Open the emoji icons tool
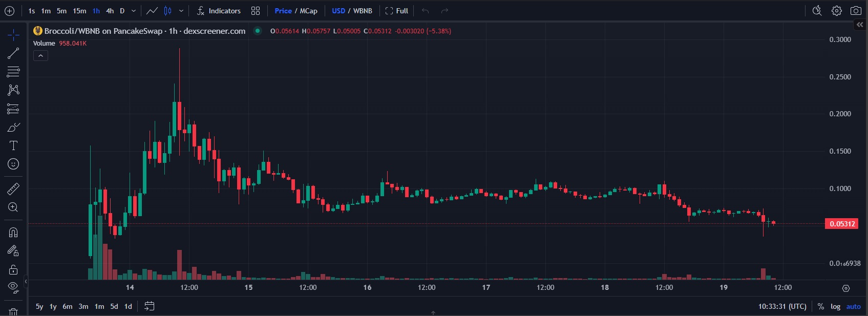 [x=13, y=164]
